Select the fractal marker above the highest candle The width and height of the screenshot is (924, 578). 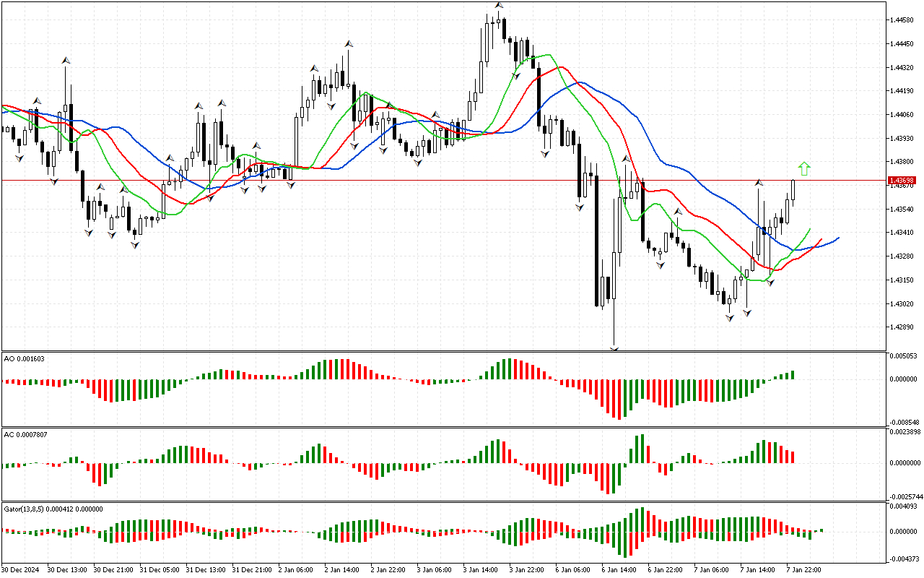coord(499,5)
